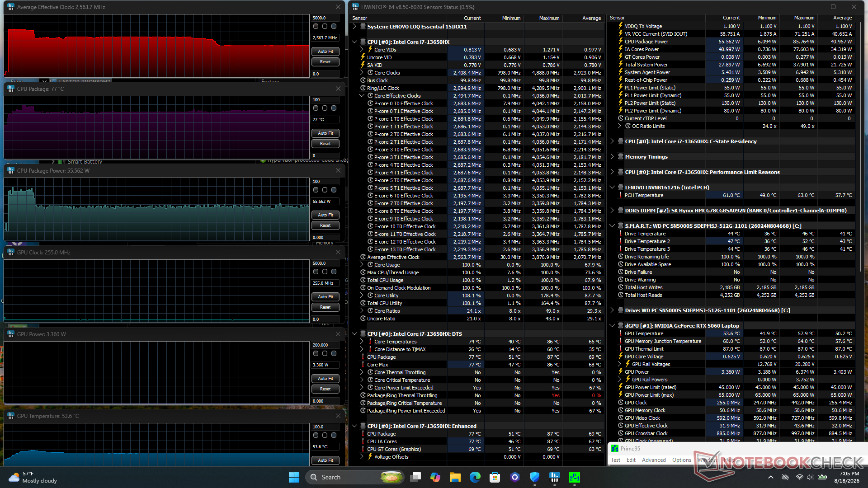Open the Windows Start menu
Viewport: 868px width, 488px height.
(x=294, y=477)
